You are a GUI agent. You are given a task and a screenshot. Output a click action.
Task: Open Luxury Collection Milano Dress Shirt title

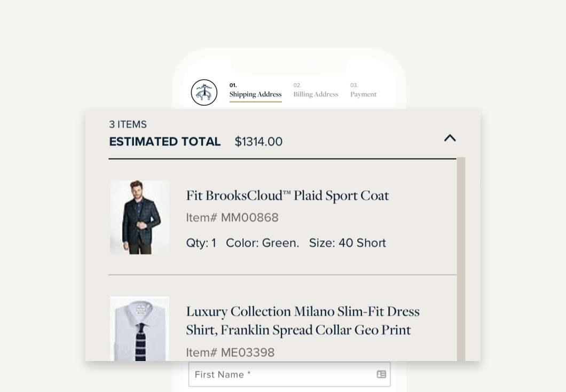pyautogui.click(x=303, y=320)
